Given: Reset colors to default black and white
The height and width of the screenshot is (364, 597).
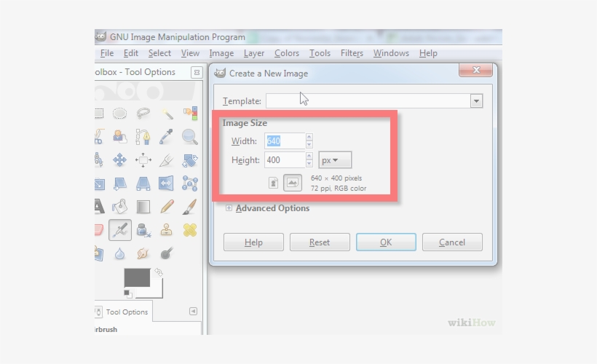Looking at the screenshot, I should coord(128,293).
